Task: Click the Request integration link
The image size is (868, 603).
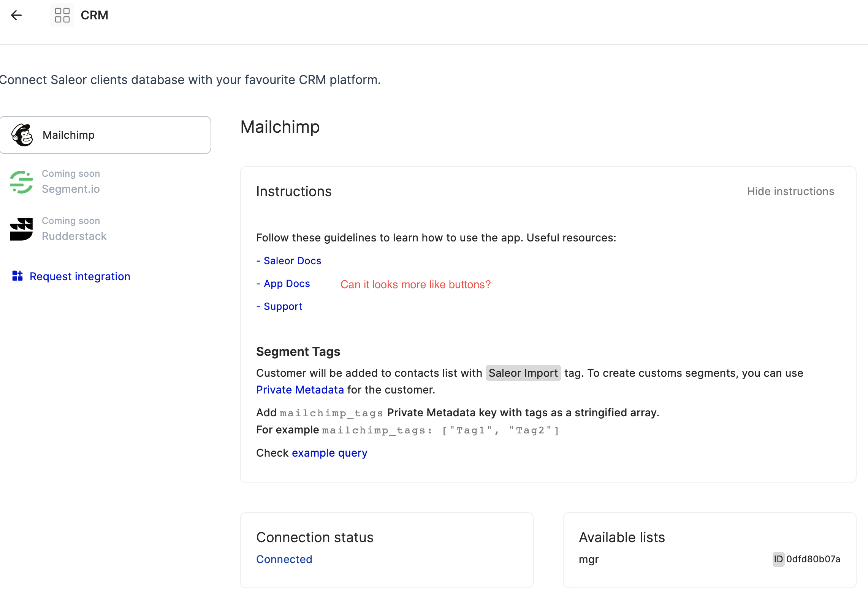Action: (x=80, y=276)
